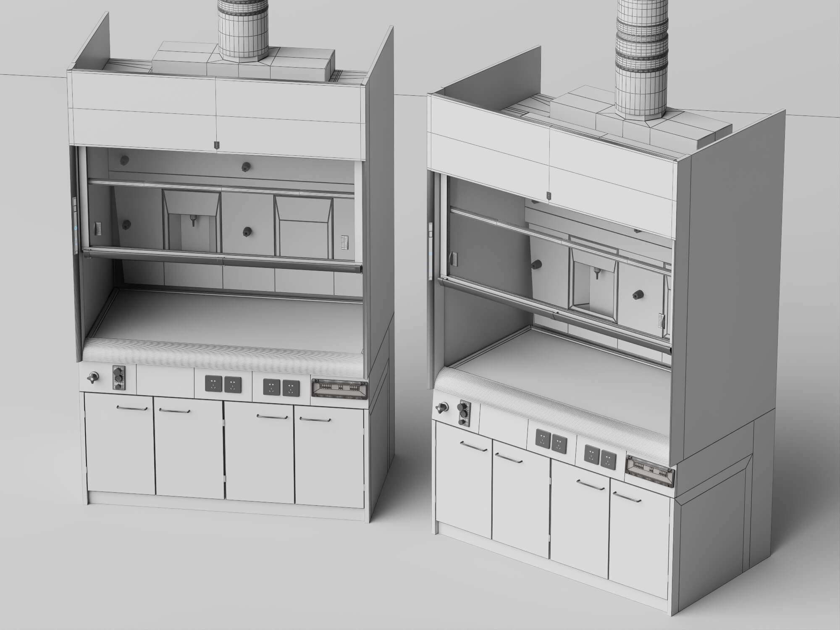This screenshot has width=840, height=630.
Task: Click first cabinet door handle on right hood
Action: tap(473, 446)
